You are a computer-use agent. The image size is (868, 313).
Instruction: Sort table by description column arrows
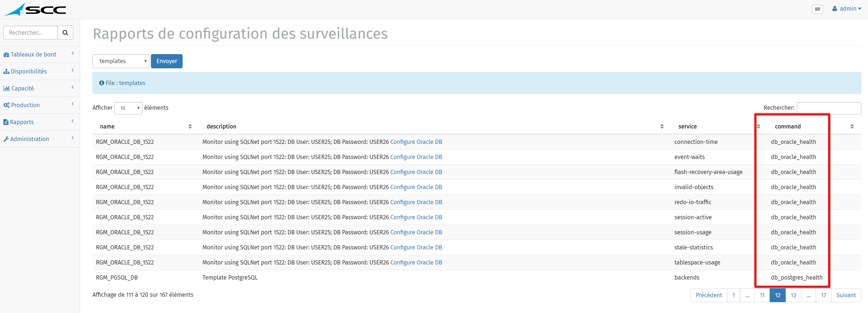(662, 126)
